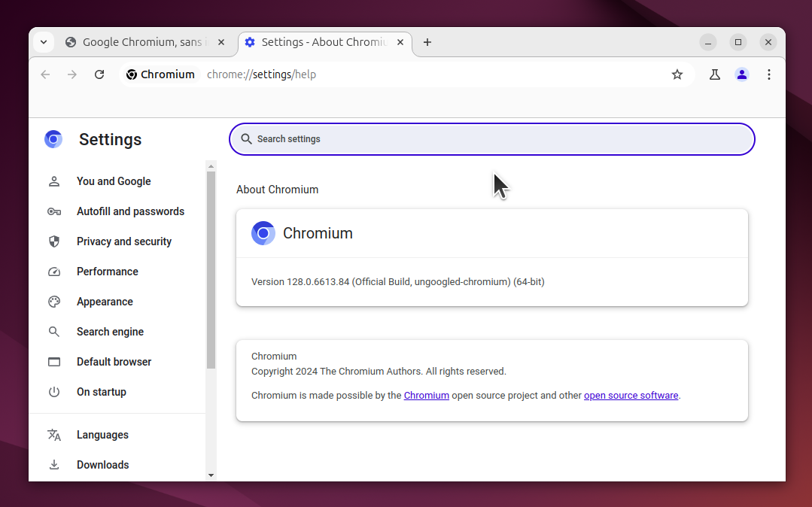Click the window icon for Default browser

click(54, 362)
